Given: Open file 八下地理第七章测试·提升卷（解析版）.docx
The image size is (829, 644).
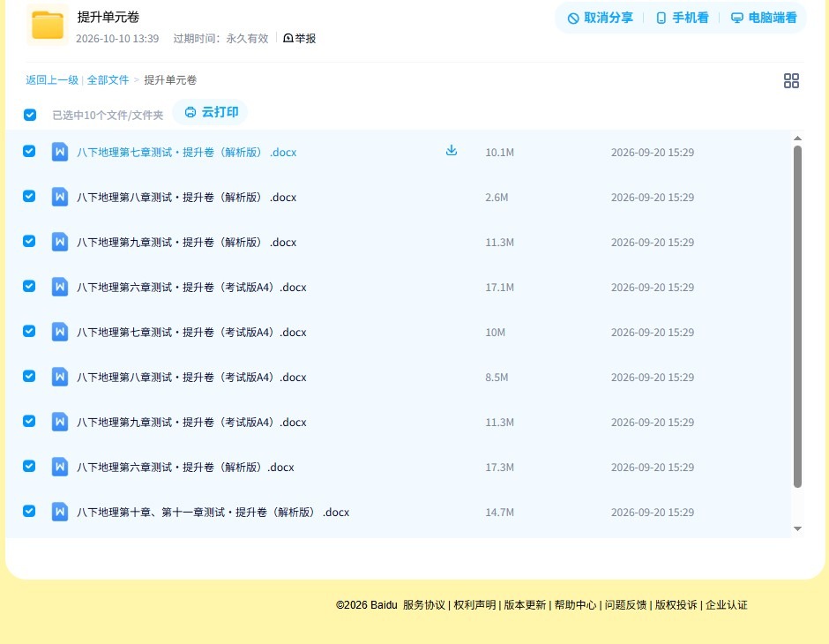Looking at the screenshot, I should 187,153.
